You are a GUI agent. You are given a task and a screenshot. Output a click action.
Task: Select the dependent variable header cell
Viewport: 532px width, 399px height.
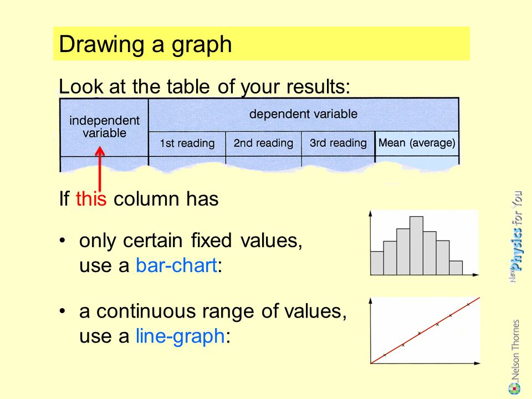pos(304,114)
